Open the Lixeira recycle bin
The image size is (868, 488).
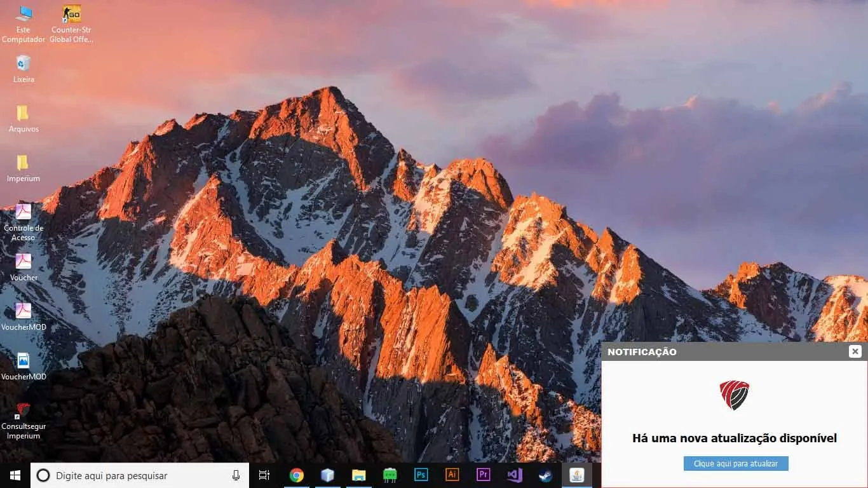point(24,69)
